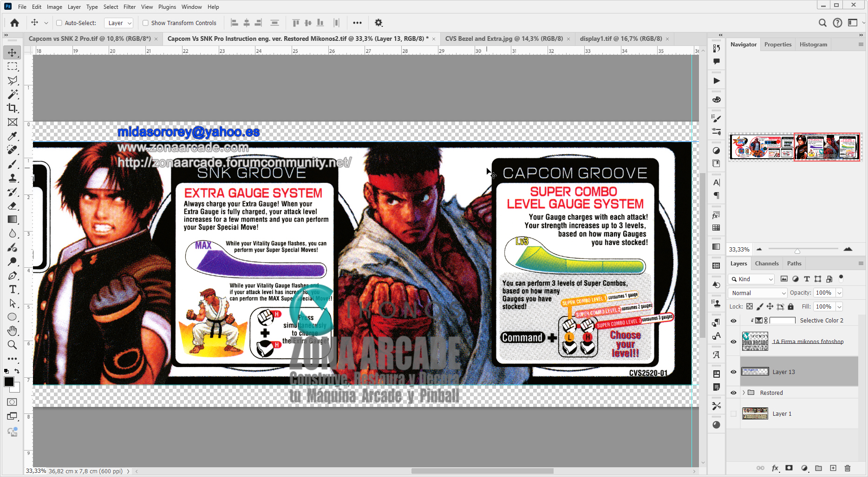Open the Filter menu
868x477 pixels.
coord(129,6)
